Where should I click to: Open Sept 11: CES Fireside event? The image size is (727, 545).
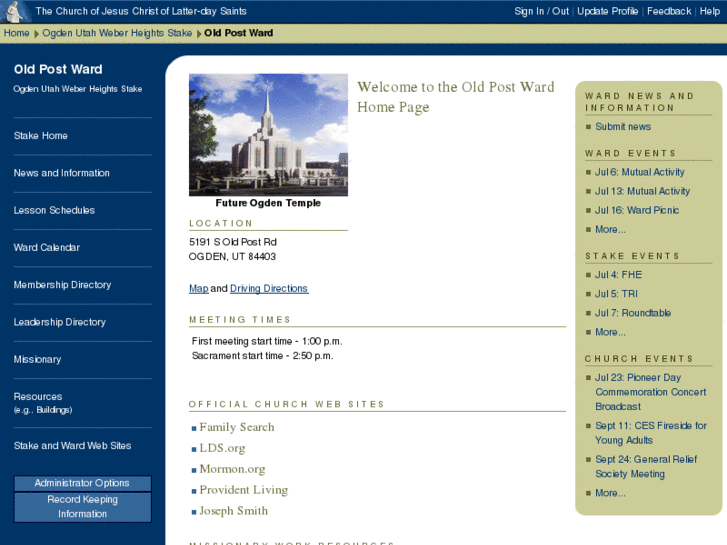point(651,433)
